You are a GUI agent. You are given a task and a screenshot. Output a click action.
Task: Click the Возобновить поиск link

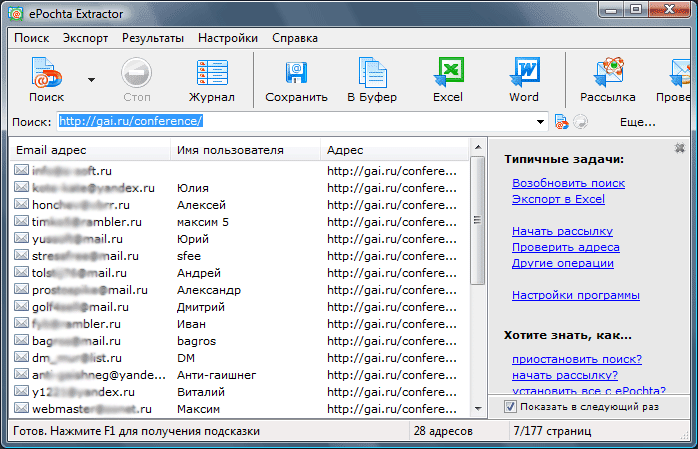pos(568,183)
